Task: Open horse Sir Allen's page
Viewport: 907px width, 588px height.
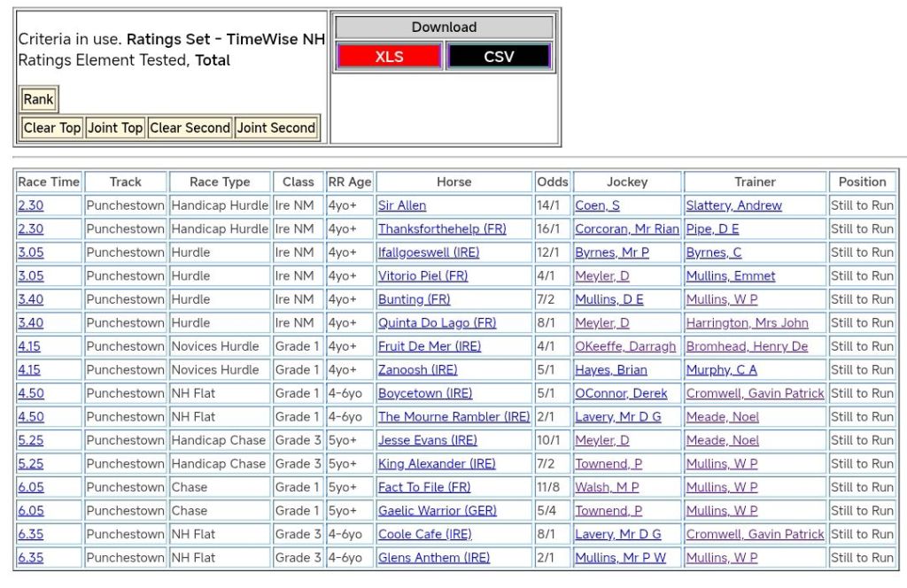Action: click(402, 205)
